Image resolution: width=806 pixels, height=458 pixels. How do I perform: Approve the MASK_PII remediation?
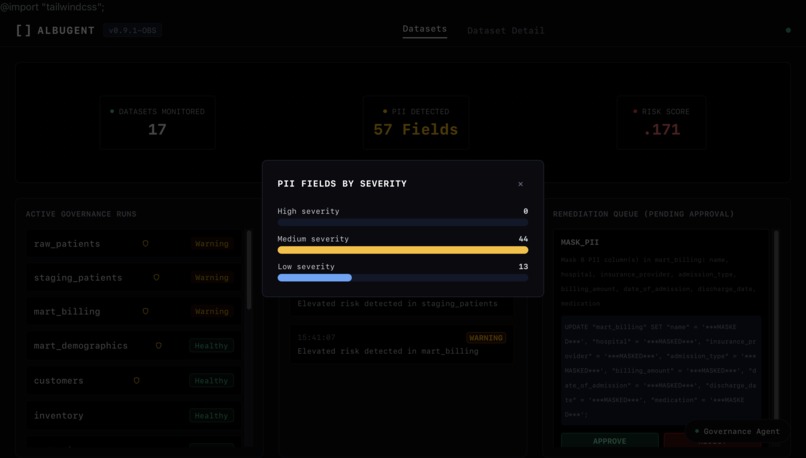pos(610,441)
